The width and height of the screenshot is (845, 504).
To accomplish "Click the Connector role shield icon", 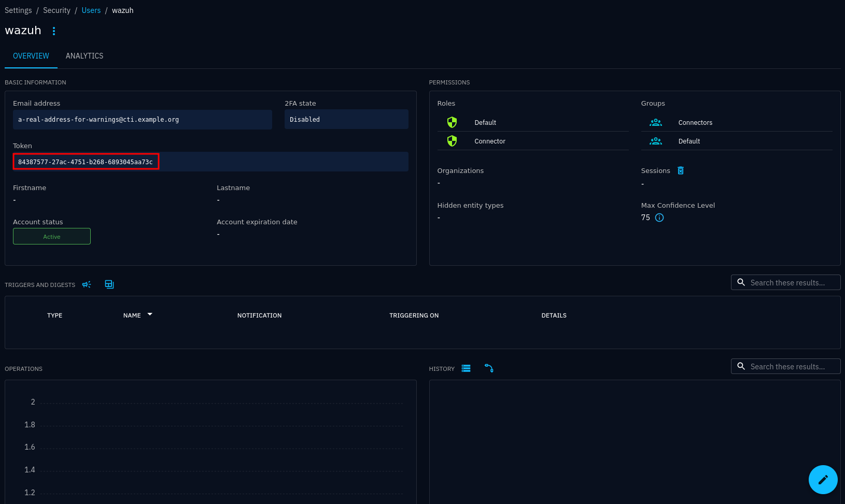I will tap(452, 141).
